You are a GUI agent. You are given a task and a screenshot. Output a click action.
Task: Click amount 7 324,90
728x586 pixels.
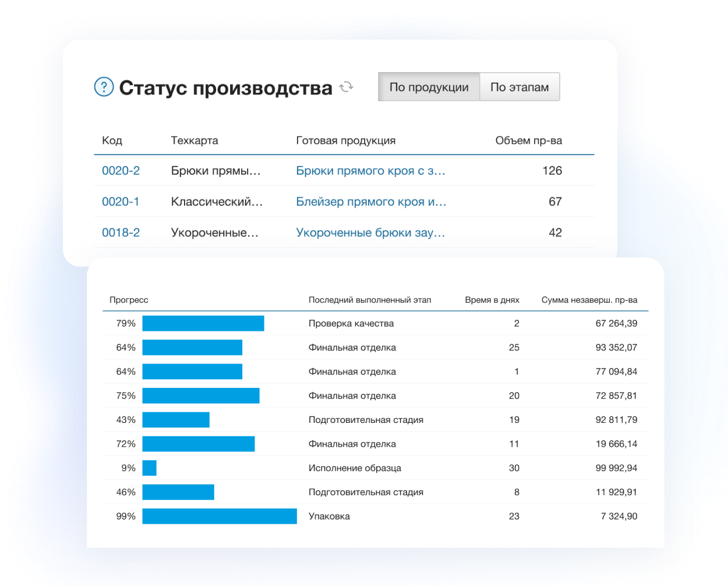[x=619, y=516]
